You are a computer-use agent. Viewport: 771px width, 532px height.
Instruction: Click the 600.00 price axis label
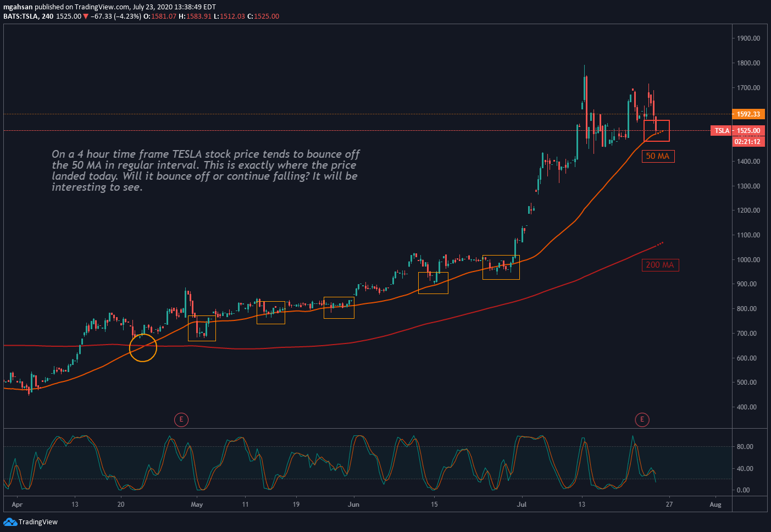click(747, 358)
